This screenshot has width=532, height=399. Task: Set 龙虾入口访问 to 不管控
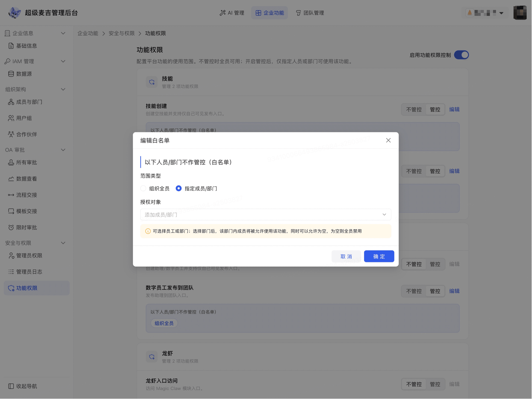coord(414,384)
